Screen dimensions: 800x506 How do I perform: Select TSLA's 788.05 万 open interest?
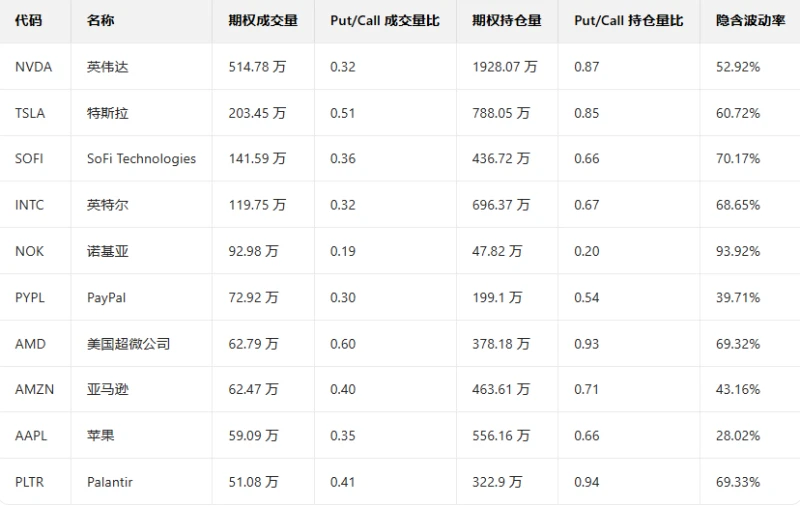click(x=505, y=113)
